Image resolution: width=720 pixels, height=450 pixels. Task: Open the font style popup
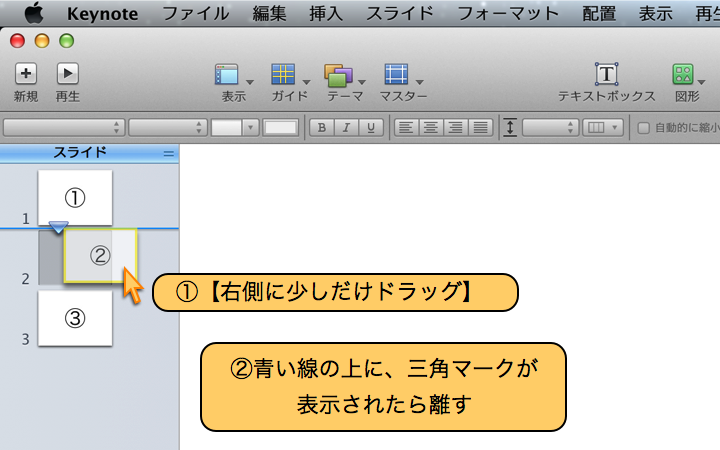168,127
